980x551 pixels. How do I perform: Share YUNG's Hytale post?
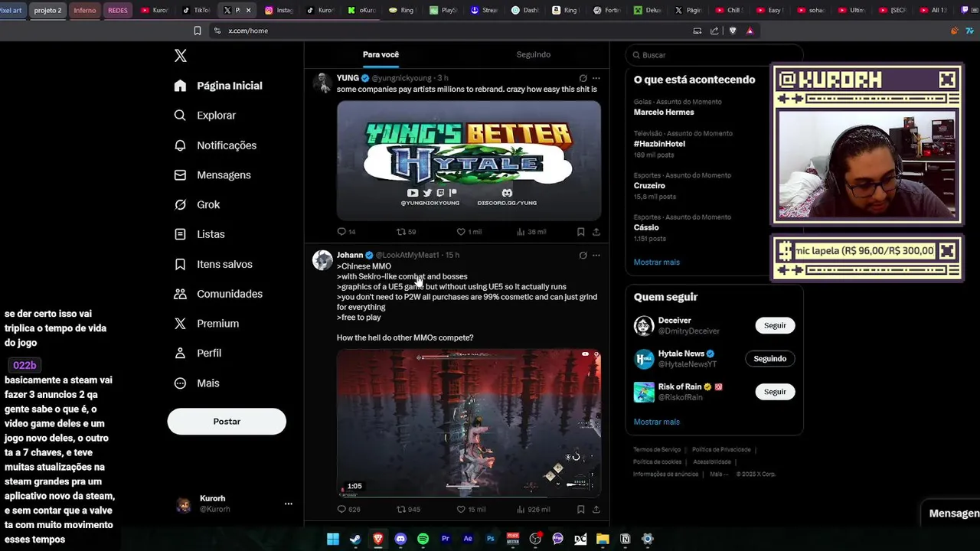click(596, 232)
